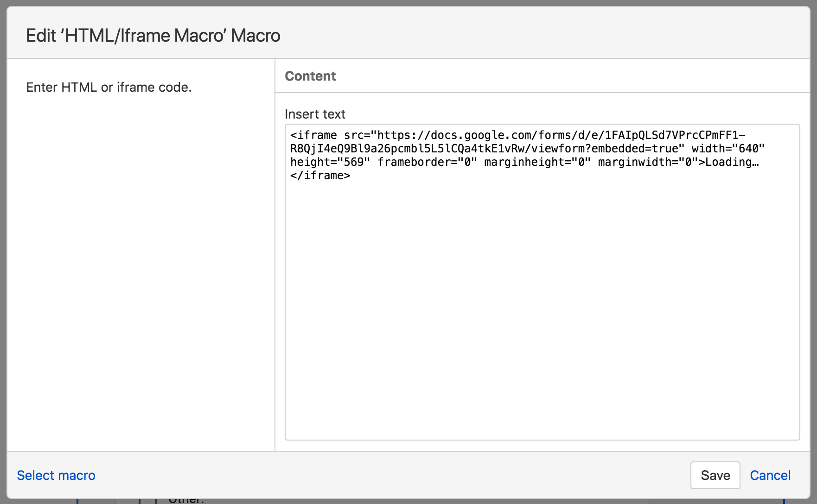
Task: Place cursor on marginheight="0" attribute
Action: 537,162
